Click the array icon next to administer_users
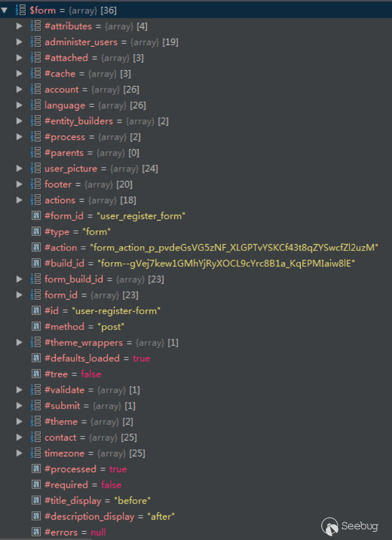 [x=36, y=42]
